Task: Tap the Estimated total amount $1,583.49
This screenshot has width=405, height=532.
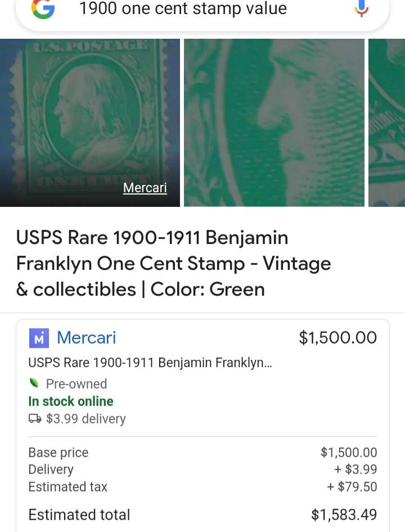Action: point(344,515)
